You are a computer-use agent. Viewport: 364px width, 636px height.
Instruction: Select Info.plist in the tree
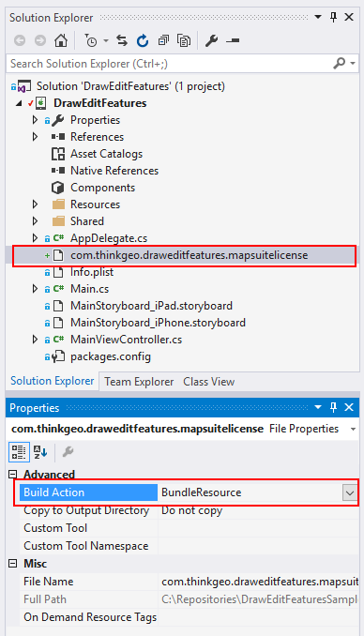coord(92,272)
